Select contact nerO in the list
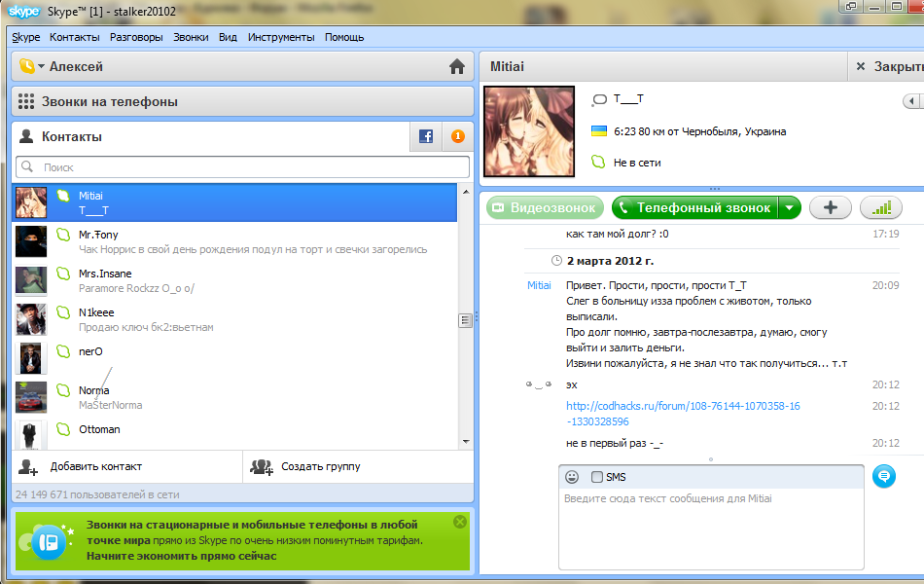This screenshot has width=924, height=585. pos(234,358)
